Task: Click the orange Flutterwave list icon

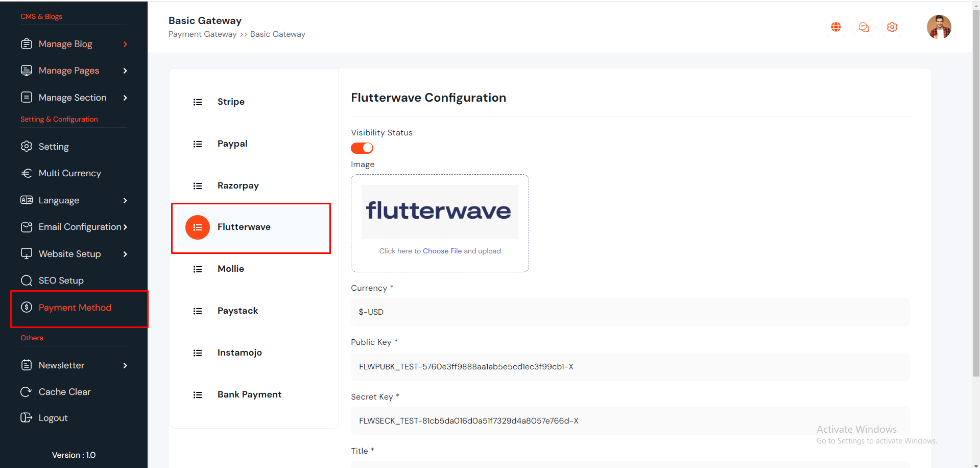Action: tap(198, 227)
